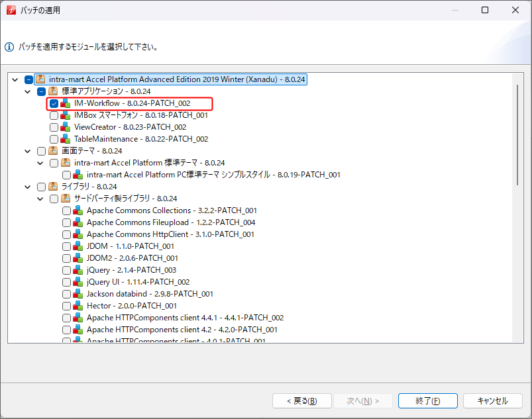
Task: Close the パッチの適用 dialog
Action: (x=515, y=10)
